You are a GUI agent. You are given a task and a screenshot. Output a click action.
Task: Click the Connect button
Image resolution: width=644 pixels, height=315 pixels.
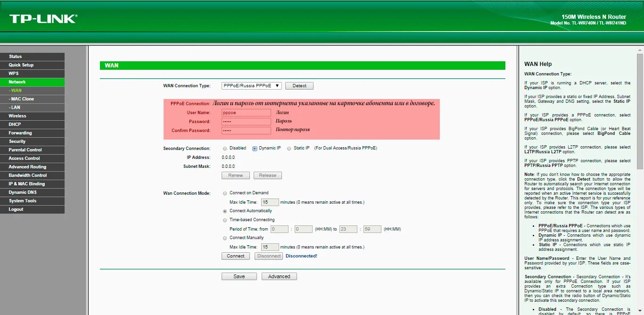pos(236,256)
